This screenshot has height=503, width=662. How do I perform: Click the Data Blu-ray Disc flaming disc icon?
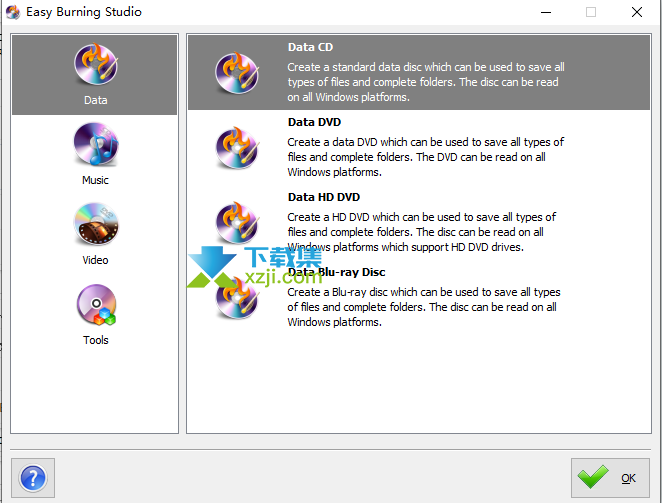(x=237, y=298)
